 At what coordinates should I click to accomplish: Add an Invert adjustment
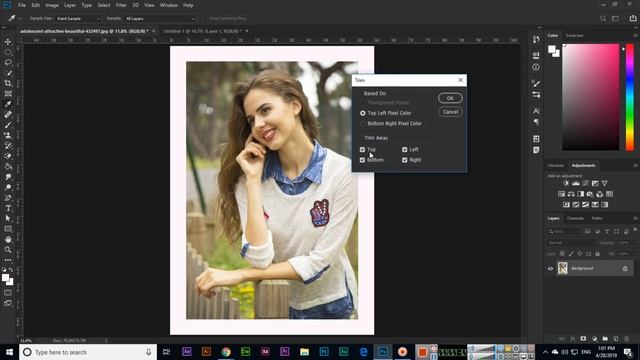coord(566,204)
